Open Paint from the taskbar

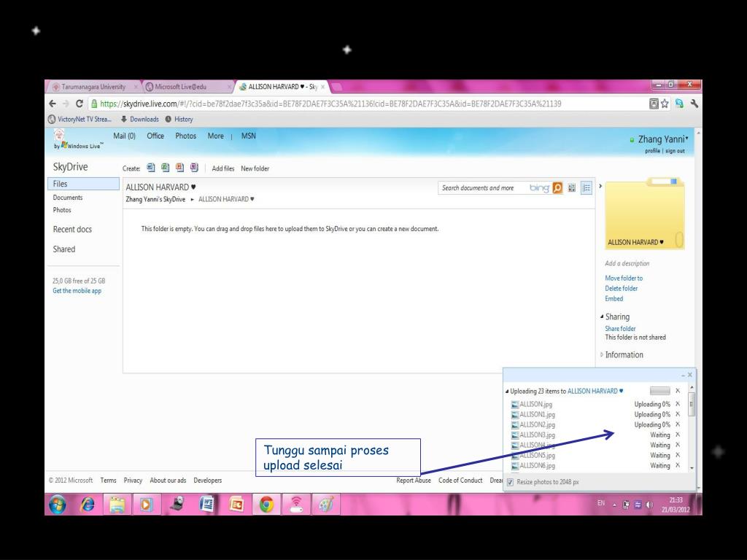[326, 505]
